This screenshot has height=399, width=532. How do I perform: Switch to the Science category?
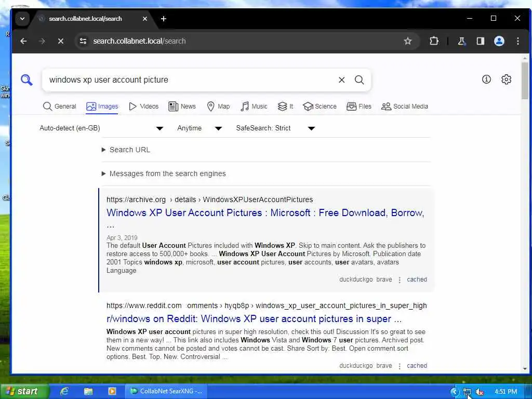click(320, 106)
